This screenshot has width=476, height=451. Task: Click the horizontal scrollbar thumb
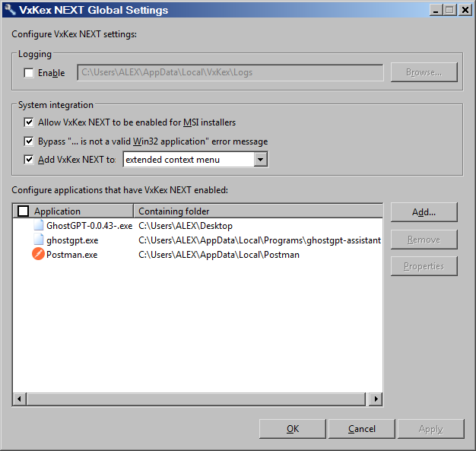click(x=196, y=399)
